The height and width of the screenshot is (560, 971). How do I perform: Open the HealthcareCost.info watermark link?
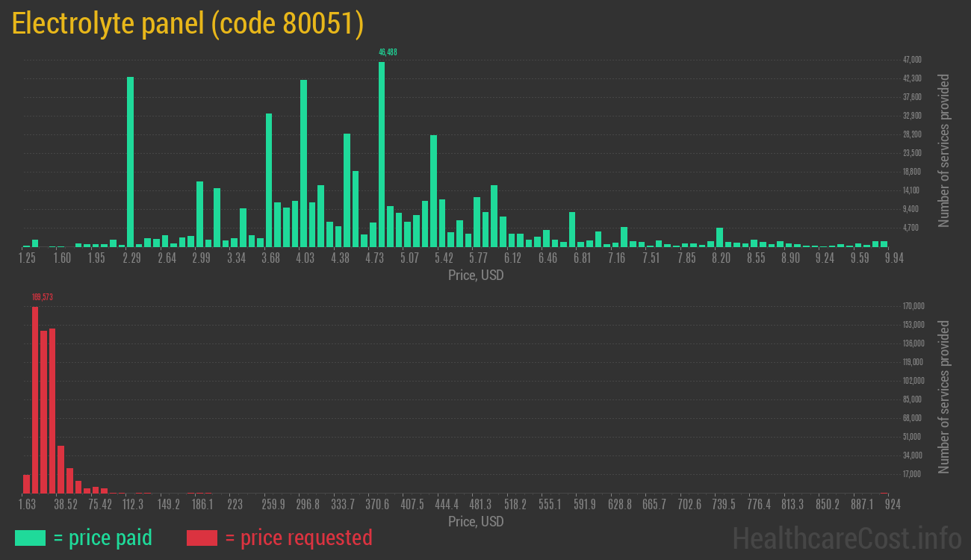tap(846, 538)
